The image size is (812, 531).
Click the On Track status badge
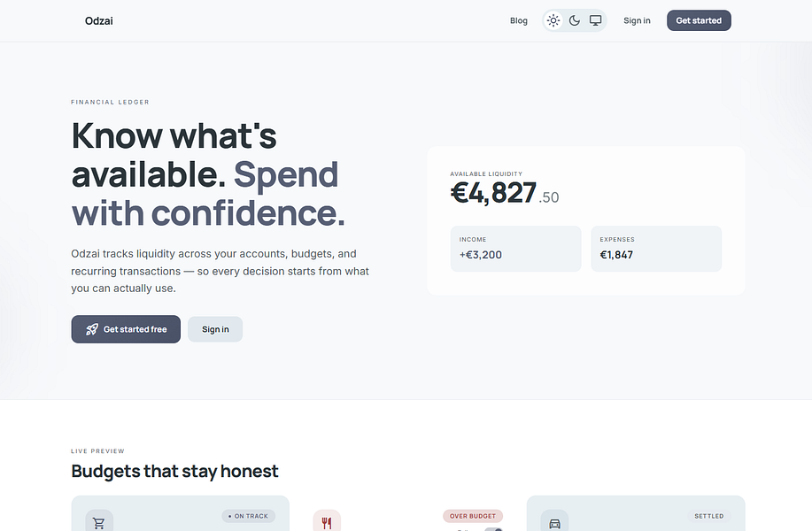249,516
